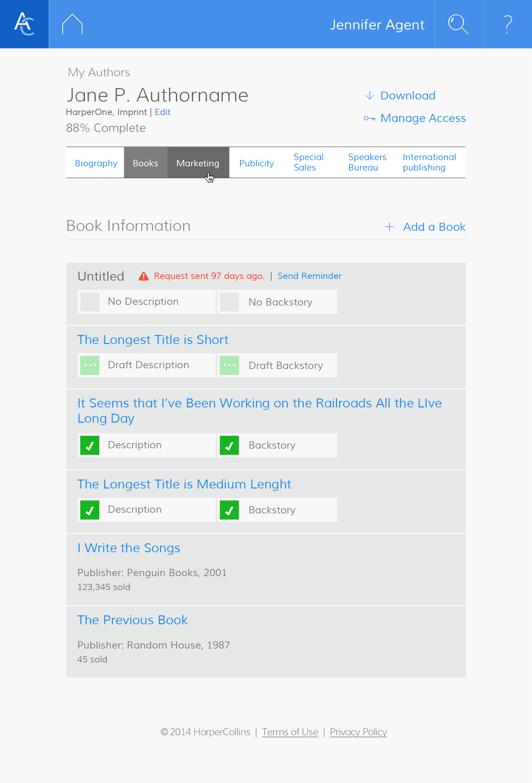Click the Draft Description status box
Screen dimensions: 532x783
(90, 365)
